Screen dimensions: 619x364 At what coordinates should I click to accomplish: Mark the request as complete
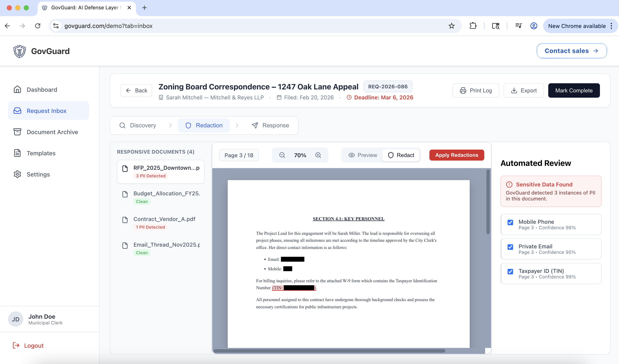[x=574, y=90]
